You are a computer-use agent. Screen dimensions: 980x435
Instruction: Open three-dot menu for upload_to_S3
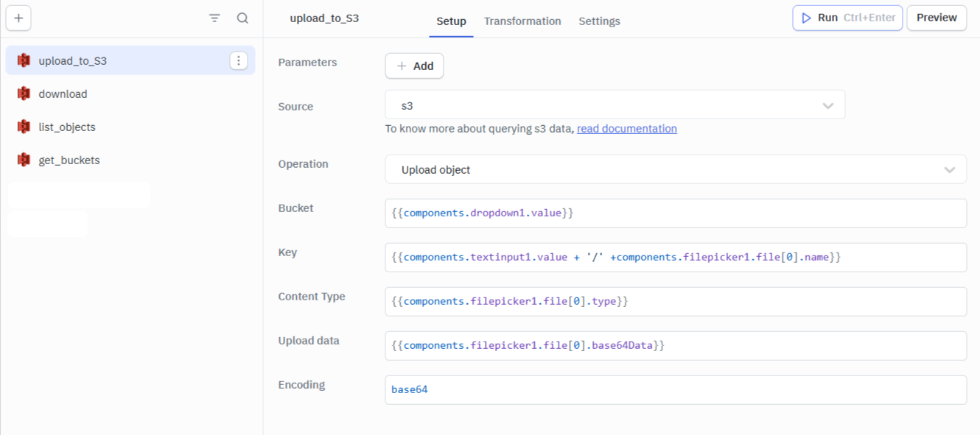(x=238, y=60)
